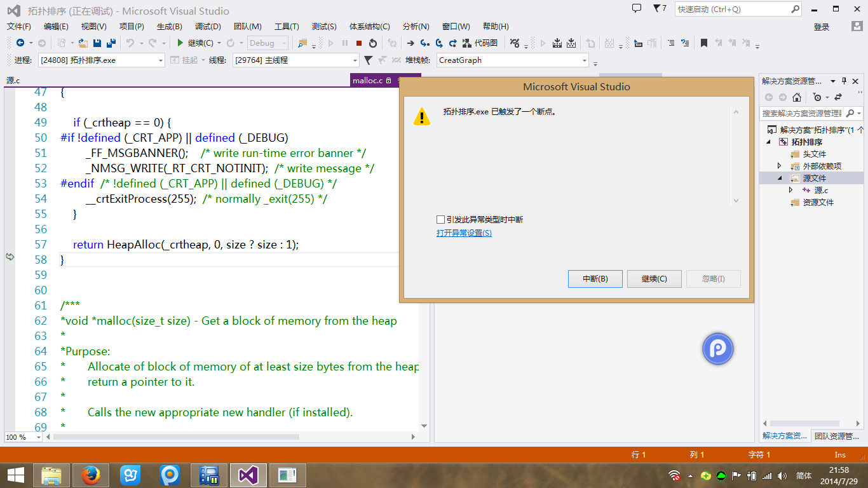Select the 头文件 folder in tree
This screenshot has width=868, height=488.
[814, 154]
